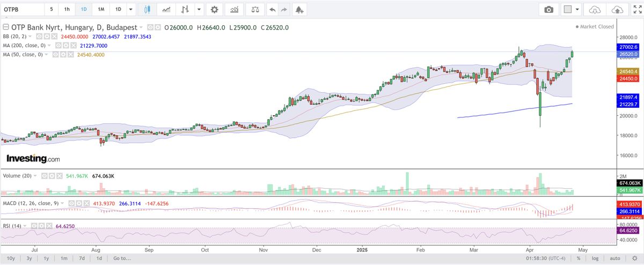Select the 1M interval
The width and height of the screenshot is (644, 265).
point(101,9)
